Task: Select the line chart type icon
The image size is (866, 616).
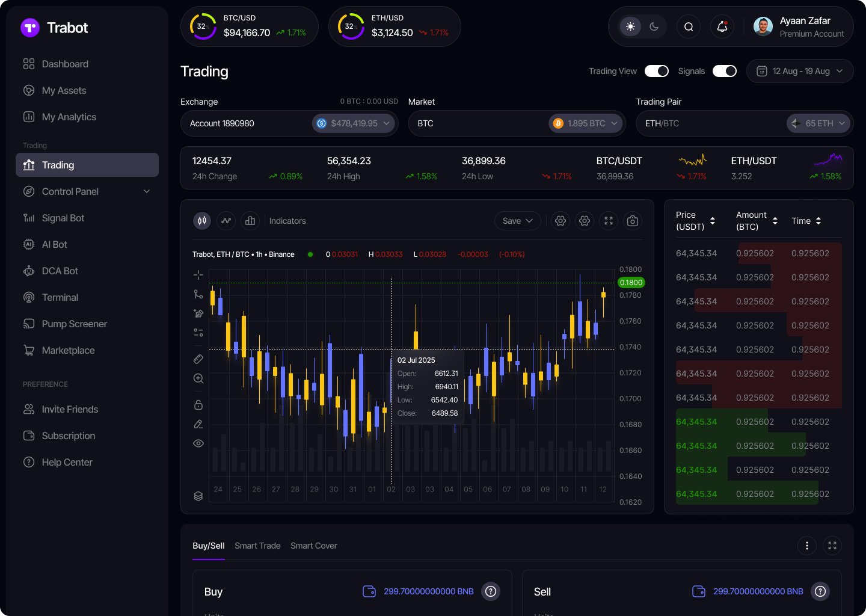Action: pyautogui.click(x=226, y=221)
